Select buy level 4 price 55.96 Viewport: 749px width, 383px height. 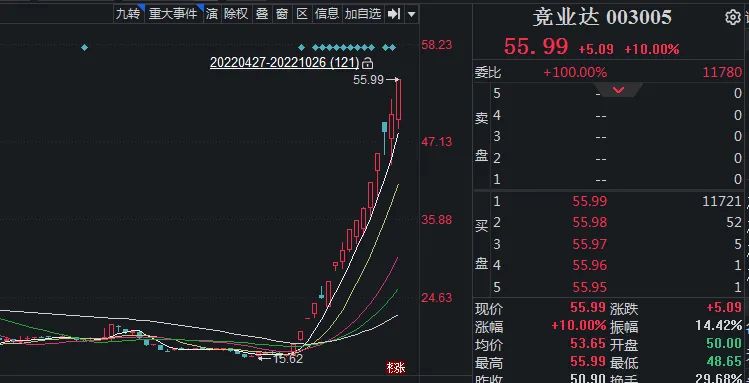(x=590, y=266)
